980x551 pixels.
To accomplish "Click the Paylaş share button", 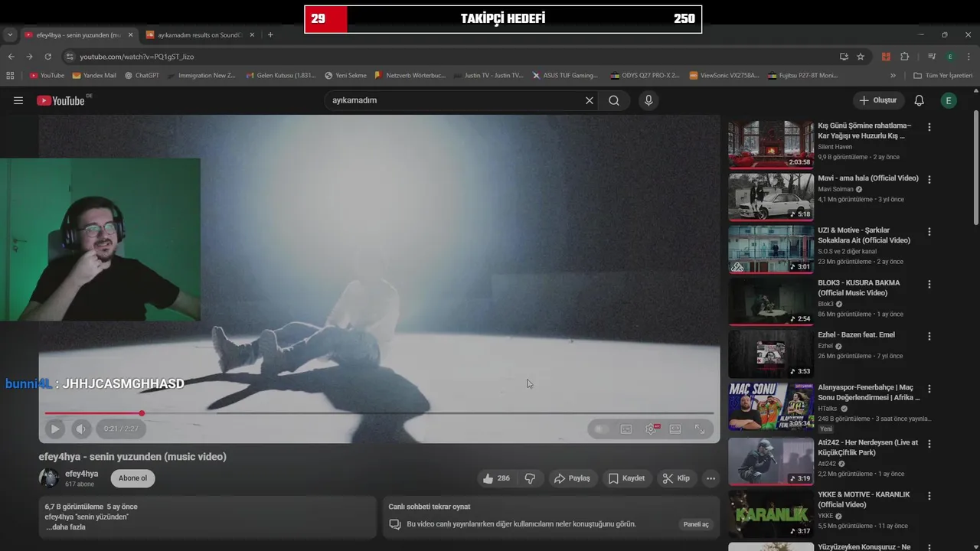I will pyautogui.click(x=572, y=478).
